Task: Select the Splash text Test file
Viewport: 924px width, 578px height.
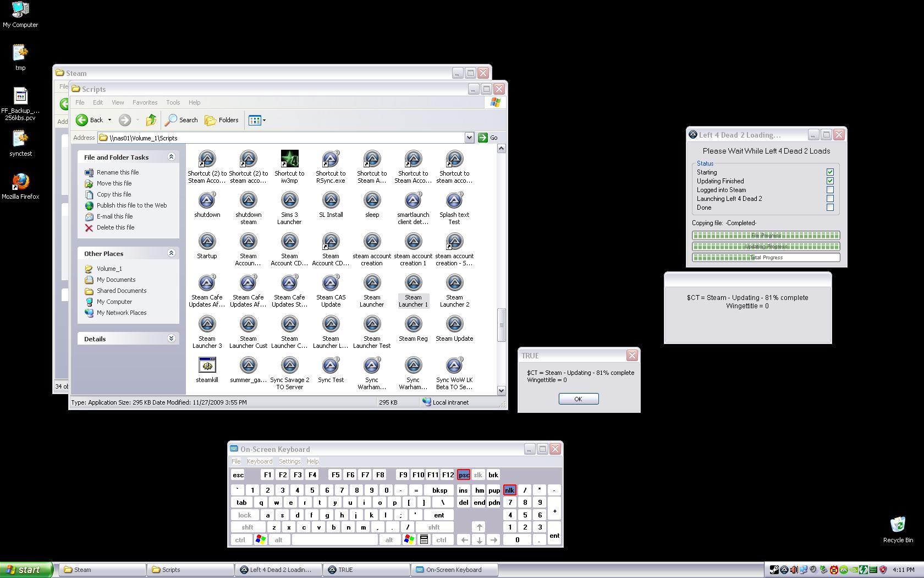Action: coord(454,208)
